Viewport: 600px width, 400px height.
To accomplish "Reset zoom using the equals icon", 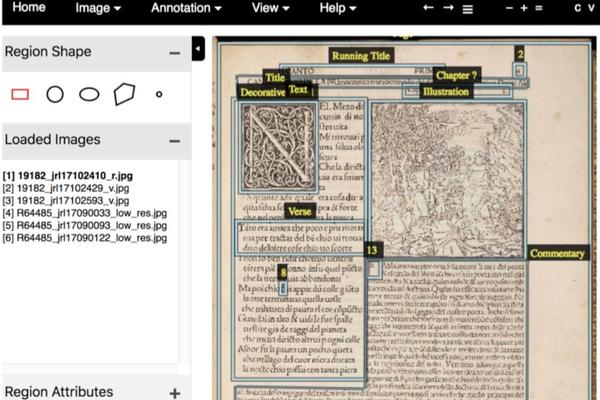I will 539,8.
